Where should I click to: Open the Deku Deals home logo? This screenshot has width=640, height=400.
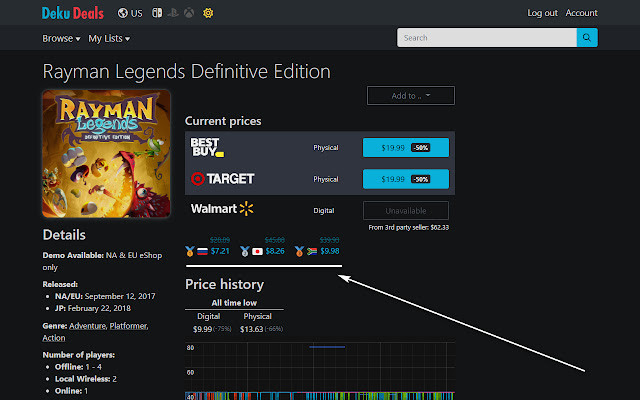coord(73,13)
